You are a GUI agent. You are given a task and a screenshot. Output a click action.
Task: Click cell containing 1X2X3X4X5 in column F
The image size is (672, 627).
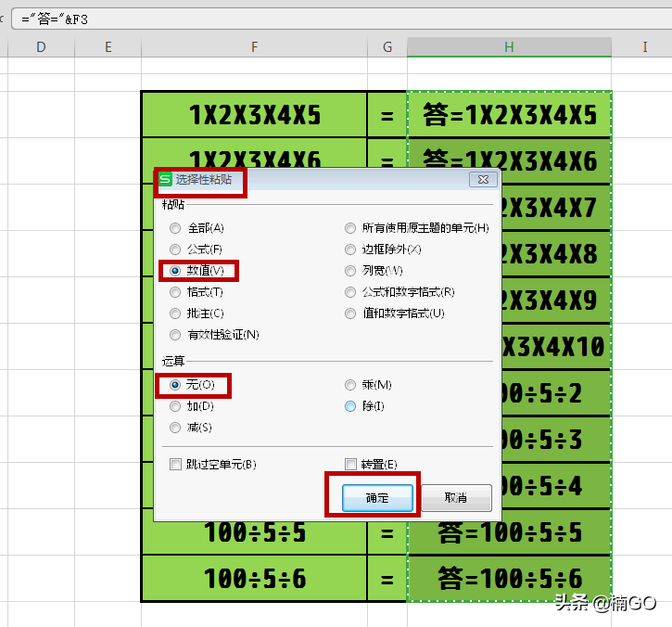click(254, 114)
